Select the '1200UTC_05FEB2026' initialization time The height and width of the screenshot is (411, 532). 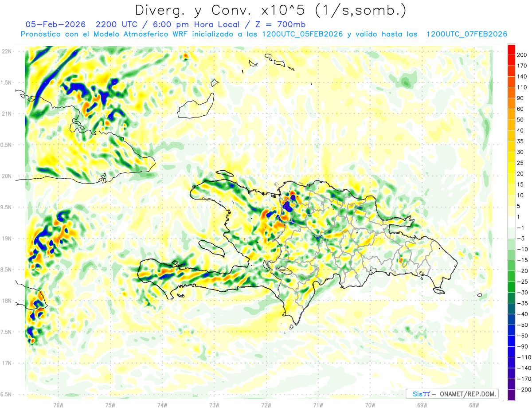302,34
